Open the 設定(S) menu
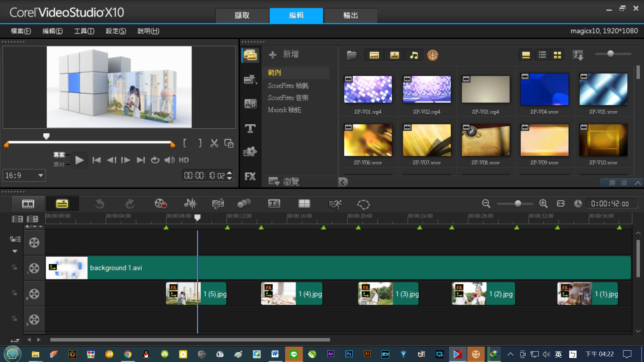Viewport: 644px width, 362px height. 116,31
